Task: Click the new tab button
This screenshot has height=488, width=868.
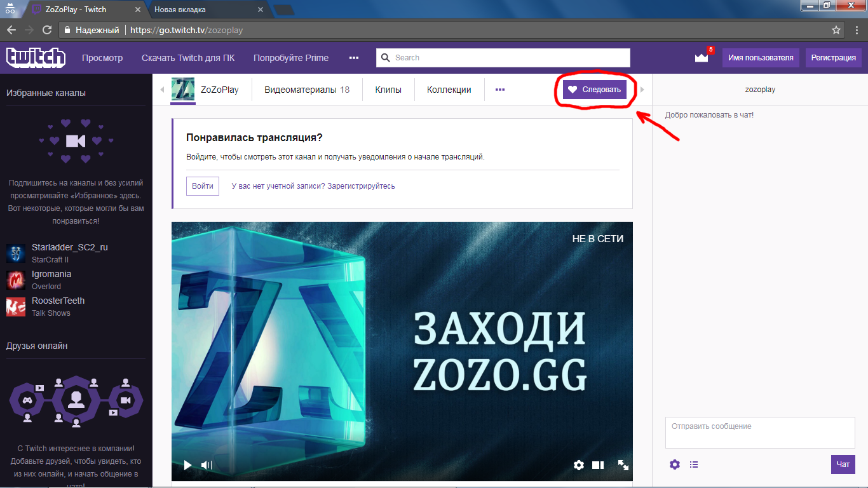Action: [x=284, y=10]
